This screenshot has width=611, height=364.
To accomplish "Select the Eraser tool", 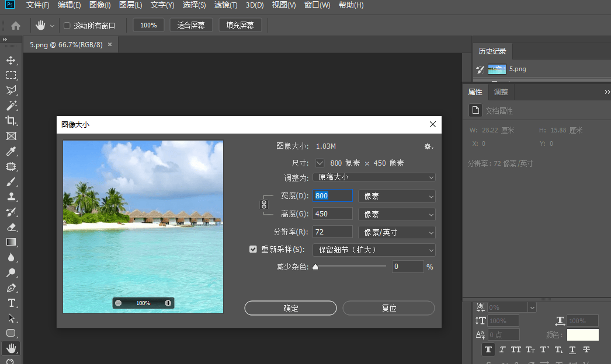I will coord(11,227).
